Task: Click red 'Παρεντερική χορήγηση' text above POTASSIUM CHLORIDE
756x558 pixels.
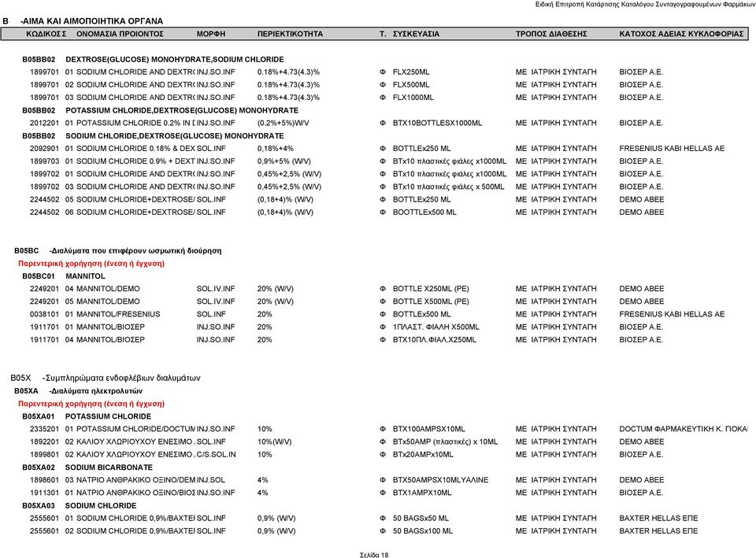Action: point(91,404)
